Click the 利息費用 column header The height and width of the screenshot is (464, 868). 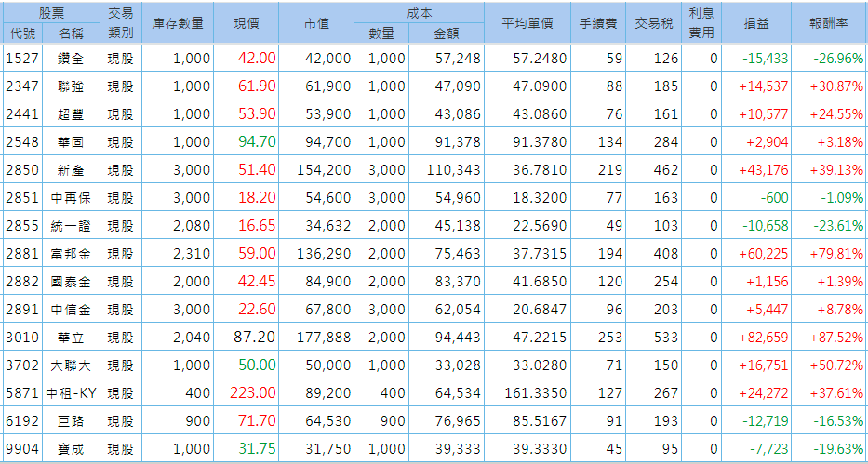coord(701,22)
